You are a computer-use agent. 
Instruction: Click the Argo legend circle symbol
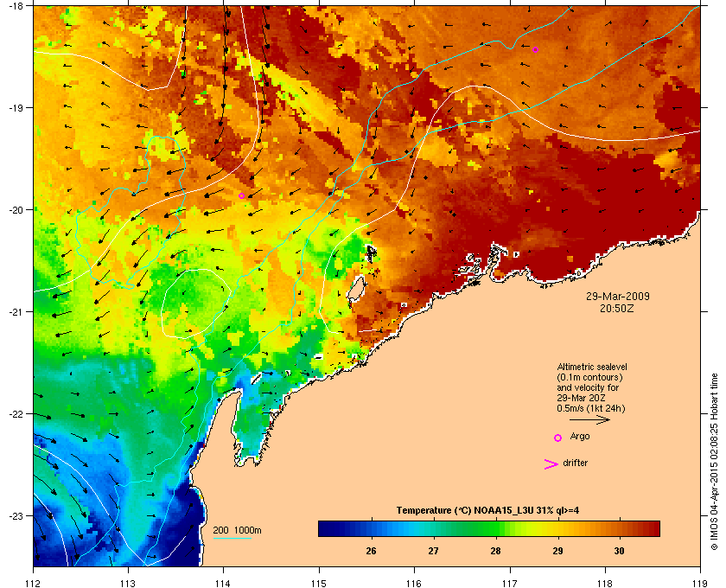tap(558, 438)
